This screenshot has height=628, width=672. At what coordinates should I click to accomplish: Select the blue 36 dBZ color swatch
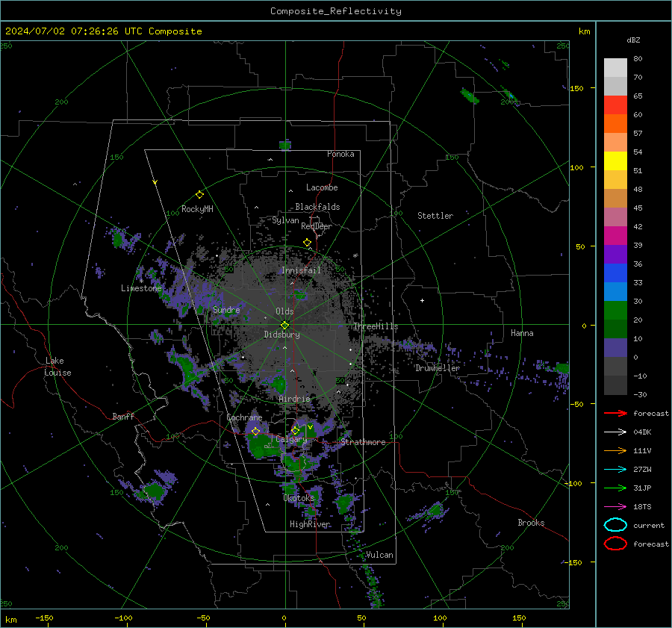(x=615, y=273)
